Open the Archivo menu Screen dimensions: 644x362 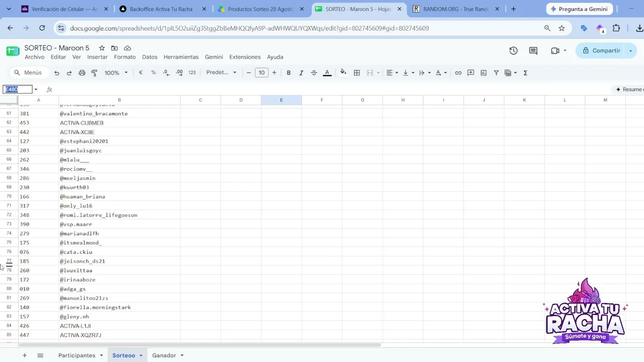(x=34, y=57)
